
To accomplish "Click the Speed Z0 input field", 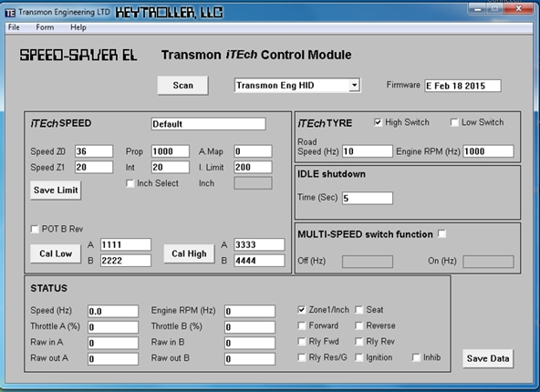I will (x=94, y=151).
